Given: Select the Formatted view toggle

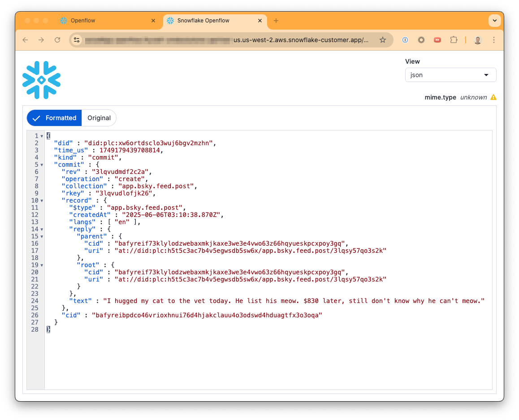Looking at the screenshot, I should [54, 118].
